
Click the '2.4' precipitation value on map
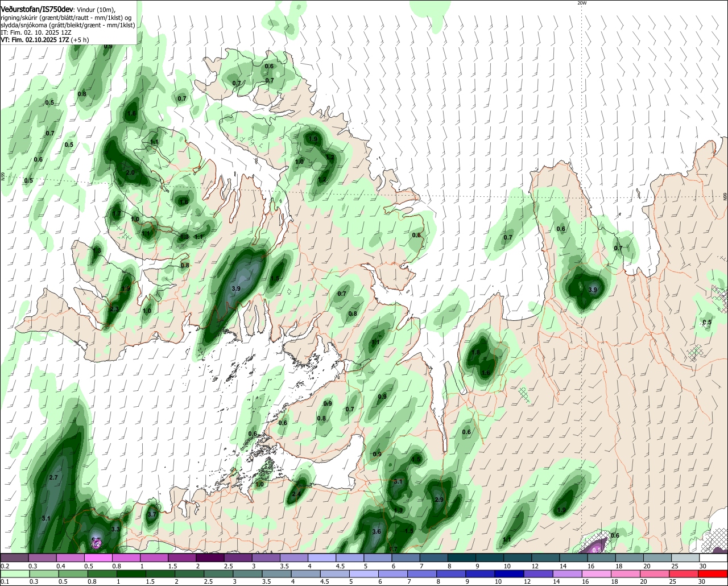point(296,494)
